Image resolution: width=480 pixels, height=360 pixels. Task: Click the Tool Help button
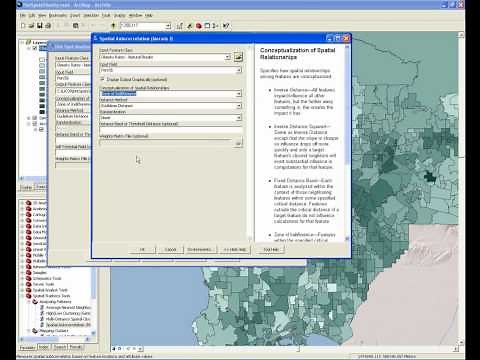click(271, 249)
